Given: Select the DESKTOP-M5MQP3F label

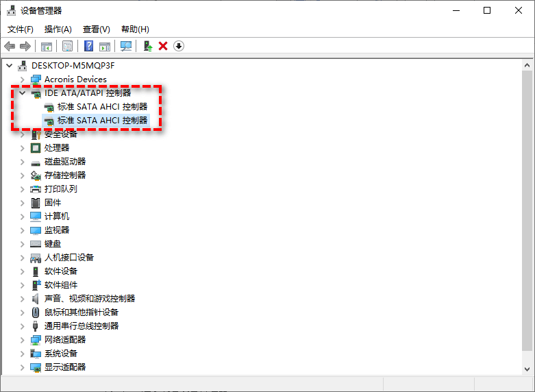Looking at the screenshot, I should [x=73, y=66].
